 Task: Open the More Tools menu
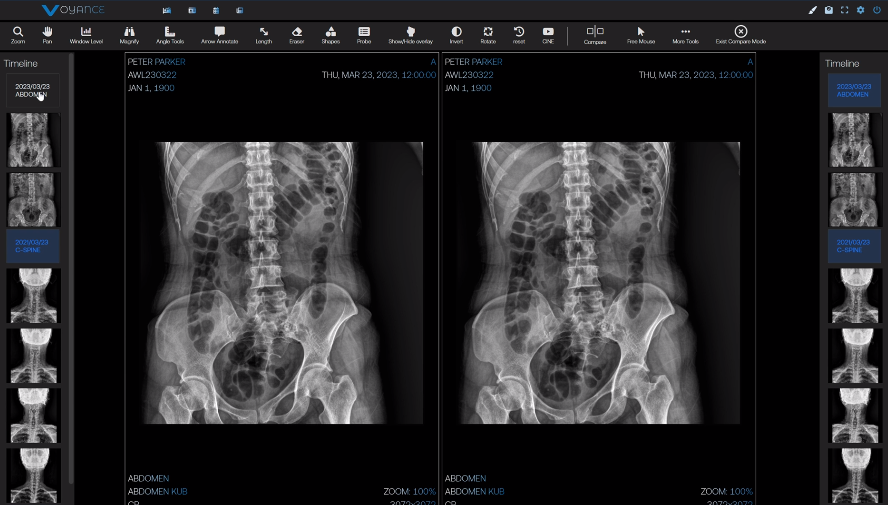(x=685, y=35)
